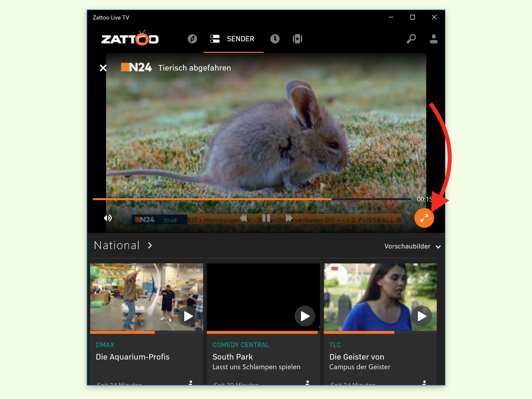This screenshot has height=399, width=532.
Task: Open the National channel group
Action: [x=117, y=245]
